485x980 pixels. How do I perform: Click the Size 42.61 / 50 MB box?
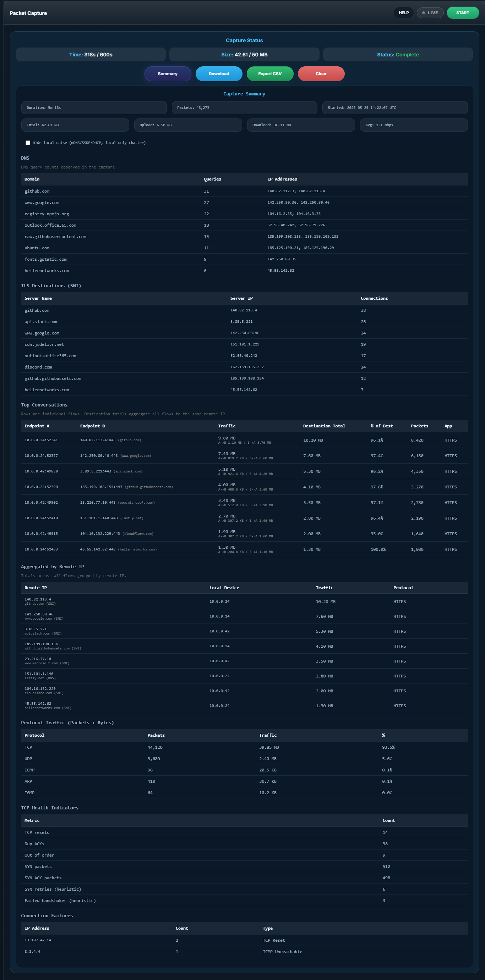click(x=244, y=54)
